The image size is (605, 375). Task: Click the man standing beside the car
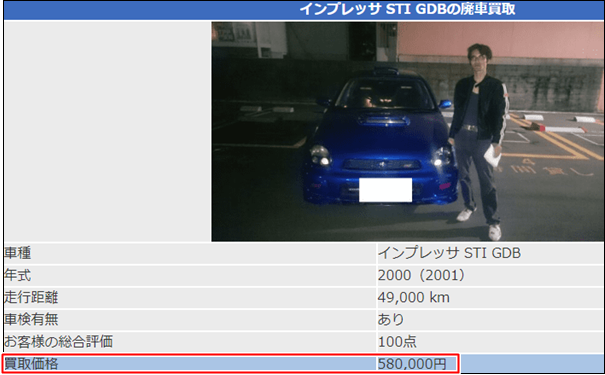point(478,141)
